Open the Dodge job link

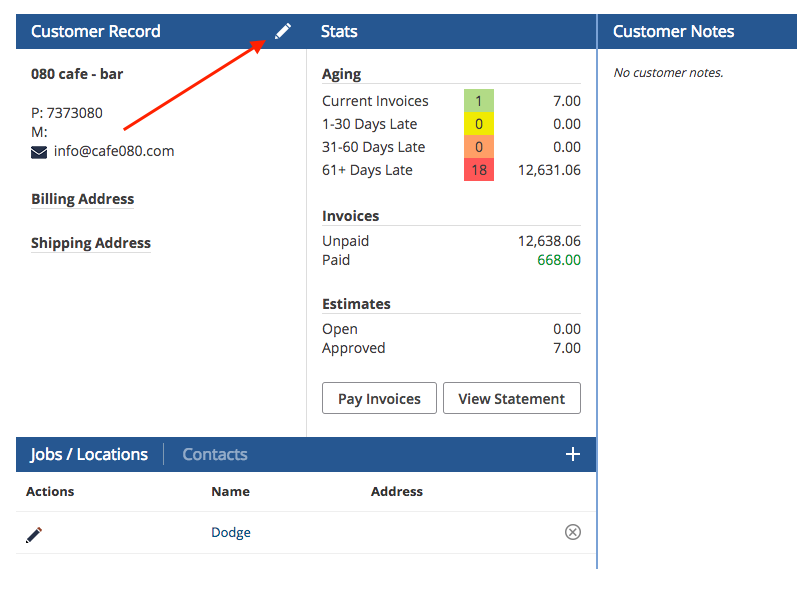pyautogui.click(x=230, y=532)
